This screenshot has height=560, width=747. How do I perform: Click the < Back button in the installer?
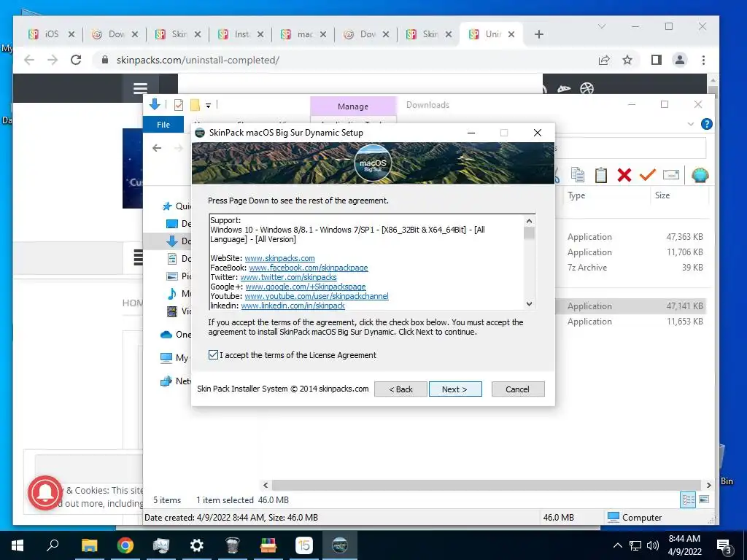click(400, 389)
